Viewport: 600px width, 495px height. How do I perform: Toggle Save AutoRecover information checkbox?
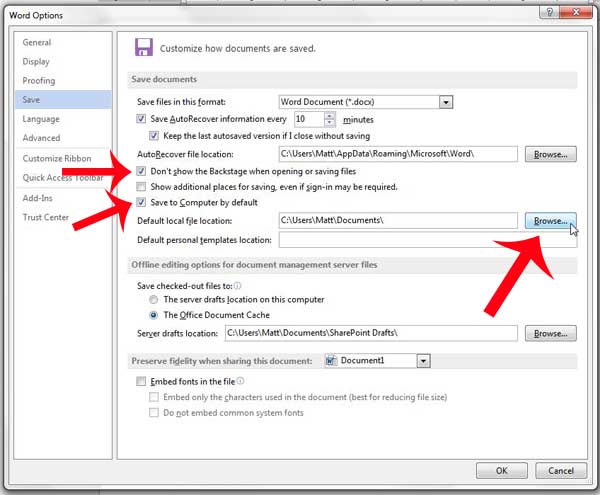[141, 119]
